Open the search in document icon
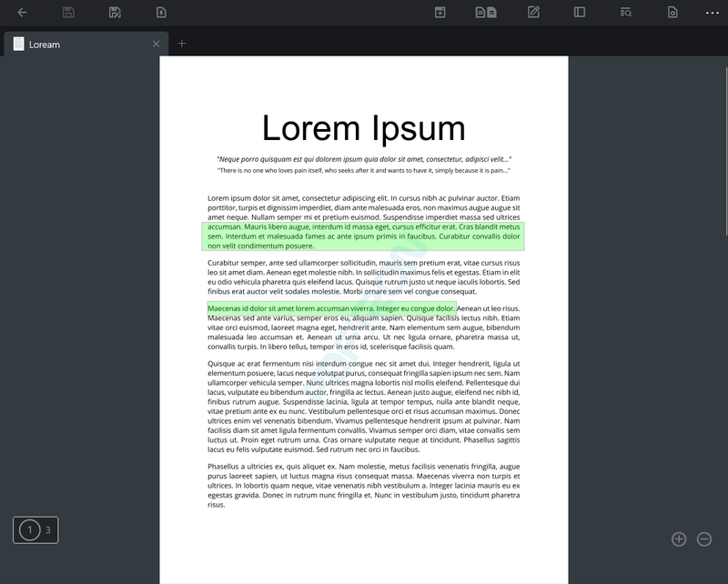 626,13
